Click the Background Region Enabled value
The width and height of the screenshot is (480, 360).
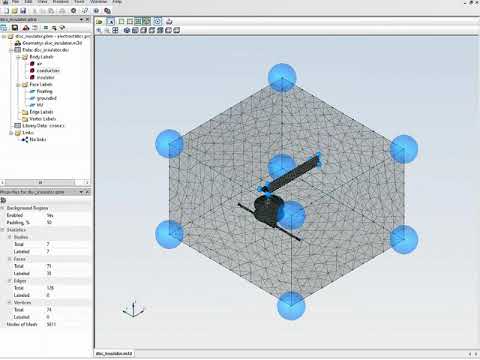(x=50, y=215)
